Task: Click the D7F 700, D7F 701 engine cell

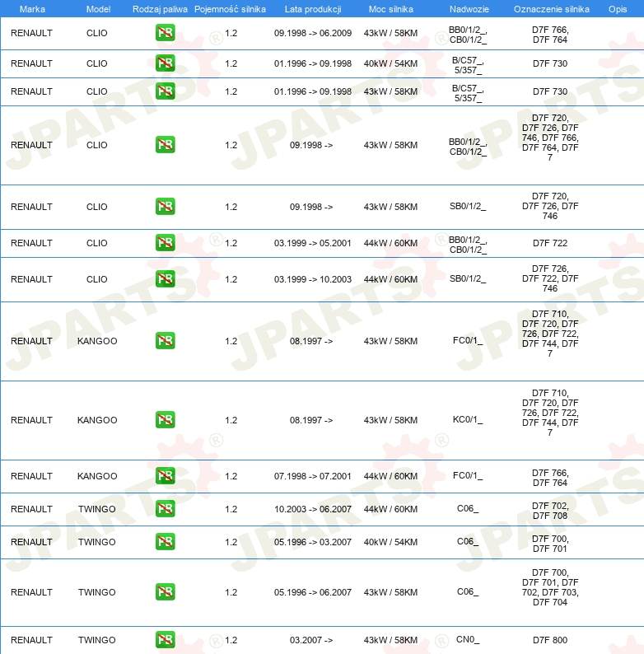Action: pyautogui.click(x=550, y=544)
